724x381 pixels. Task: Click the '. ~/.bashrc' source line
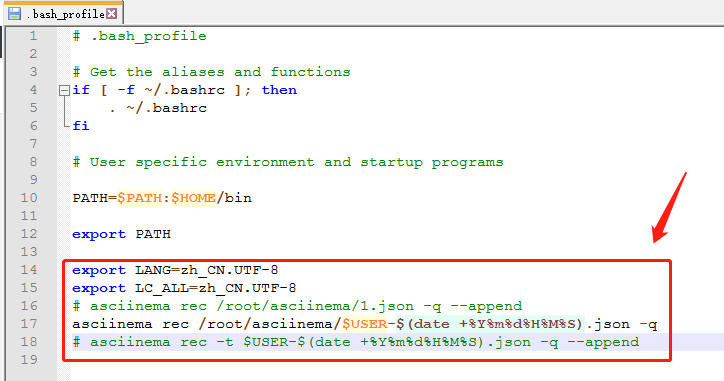pos(158,108)
